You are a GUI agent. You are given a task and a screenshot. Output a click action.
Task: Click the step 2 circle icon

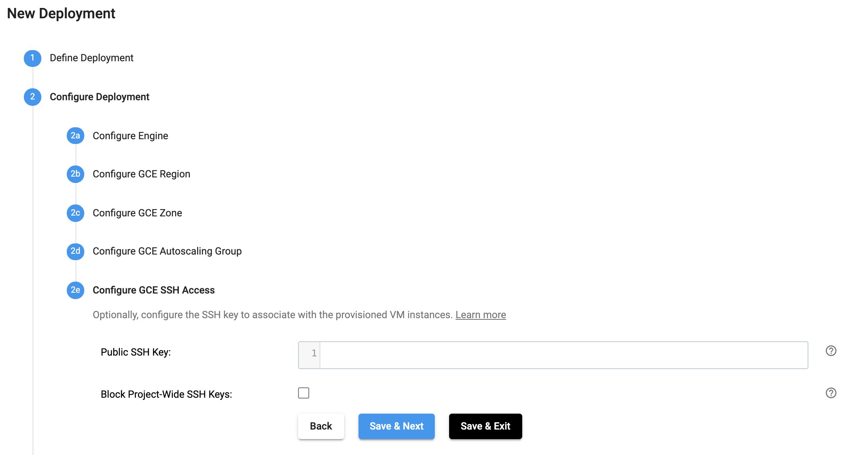pyautogui.click(x=33, y=97)
